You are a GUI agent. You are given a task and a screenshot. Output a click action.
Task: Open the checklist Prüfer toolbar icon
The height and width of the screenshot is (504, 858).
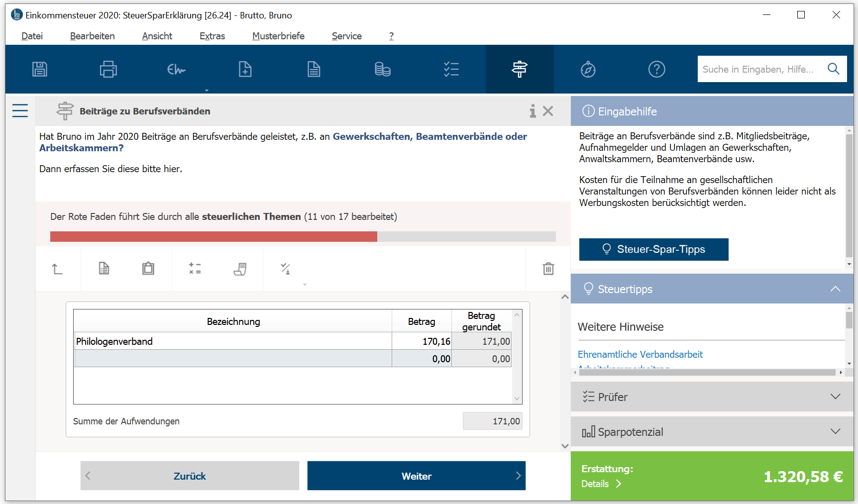point(451,69)
